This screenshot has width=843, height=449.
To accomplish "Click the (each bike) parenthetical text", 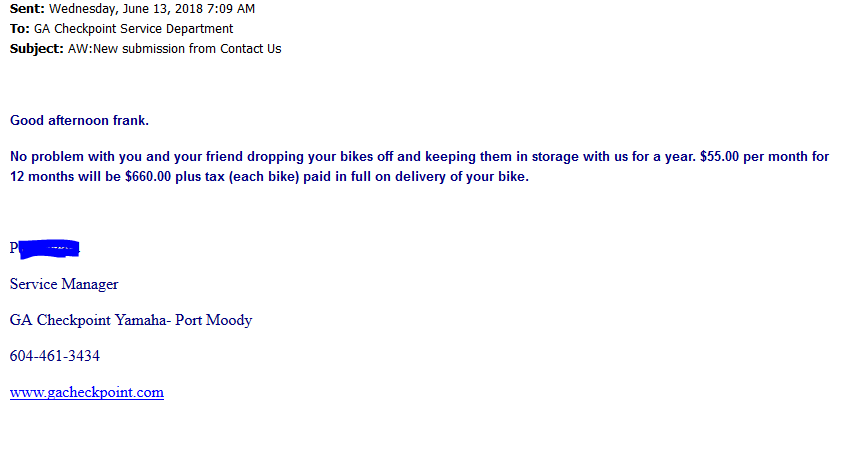I will click(x=264, y=176).
